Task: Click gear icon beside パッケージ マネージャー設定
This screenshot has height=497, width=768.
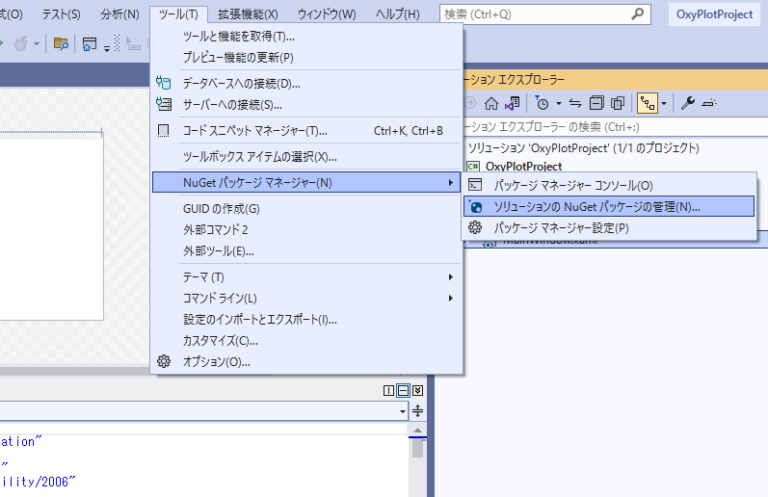Action: click(x=475, y=227)
